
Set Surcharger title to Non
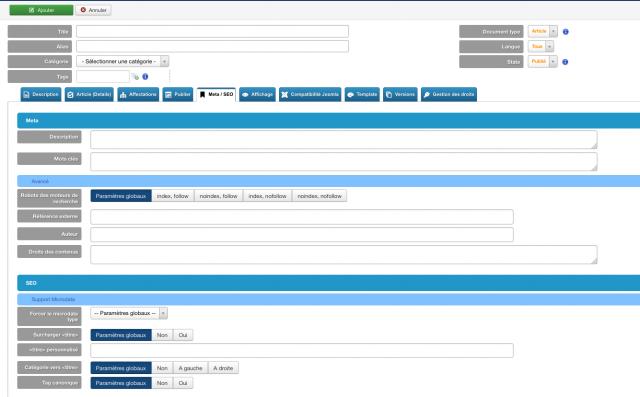pos(162,335)
